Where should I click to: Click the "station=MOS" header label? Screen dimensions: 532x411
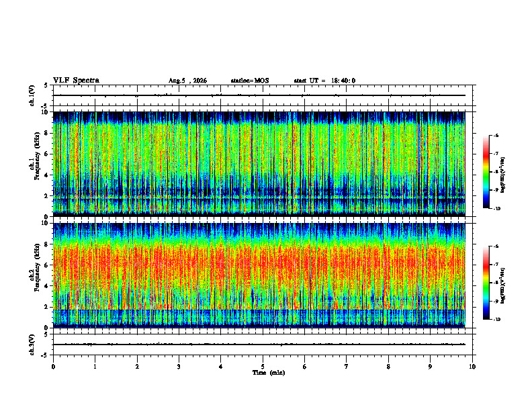[250, 81]
